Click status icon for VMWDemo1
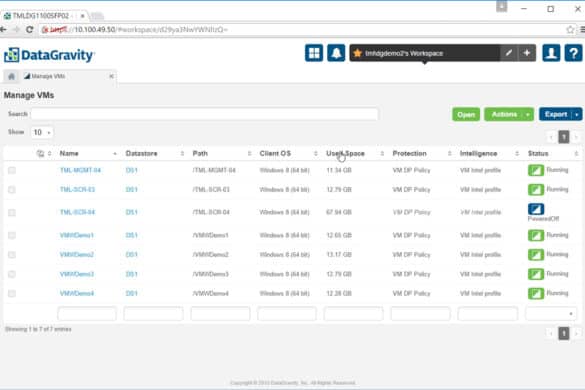585x390 pixels. [x=536, y=235]
